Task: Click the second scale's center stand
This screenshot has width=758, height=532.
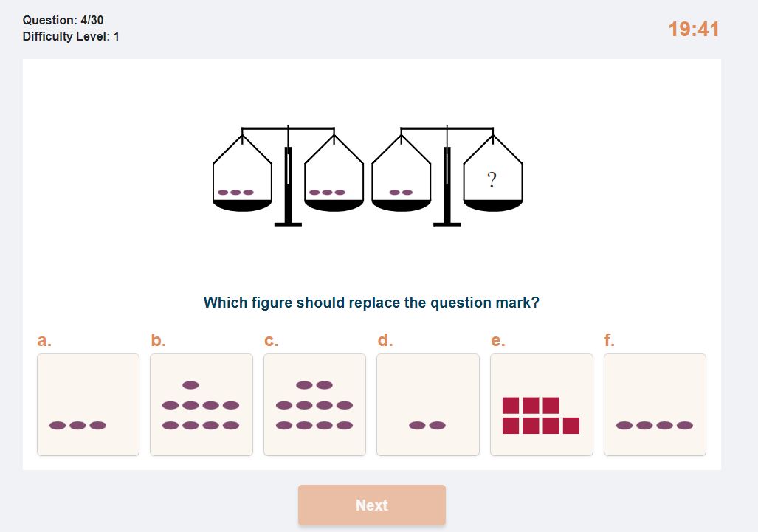Action: coord(447,186)
